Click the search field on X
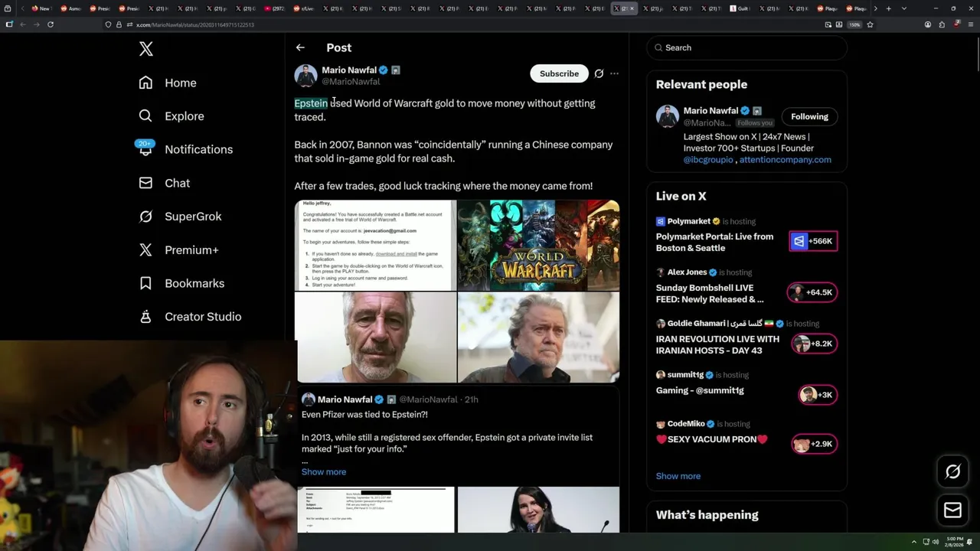Image resolution: width=980 pixels, height=551 pixels. [746, 47]
